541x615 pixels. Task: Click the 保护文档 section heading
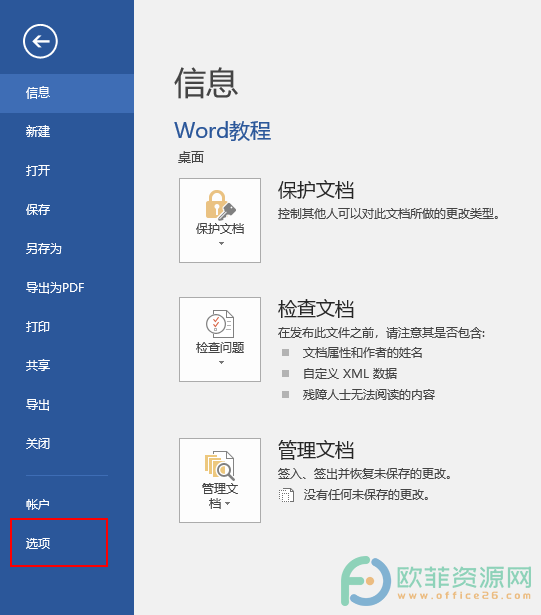[316, 190]
